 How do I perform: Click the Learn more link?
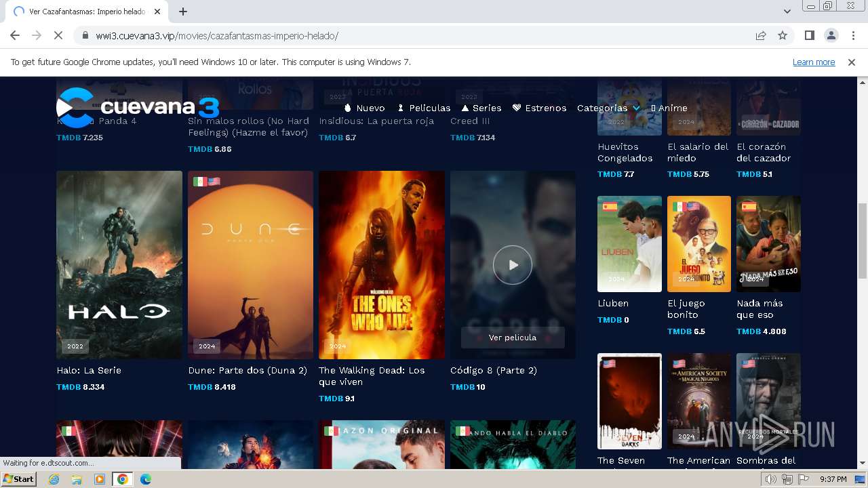(x=814, y=62)
